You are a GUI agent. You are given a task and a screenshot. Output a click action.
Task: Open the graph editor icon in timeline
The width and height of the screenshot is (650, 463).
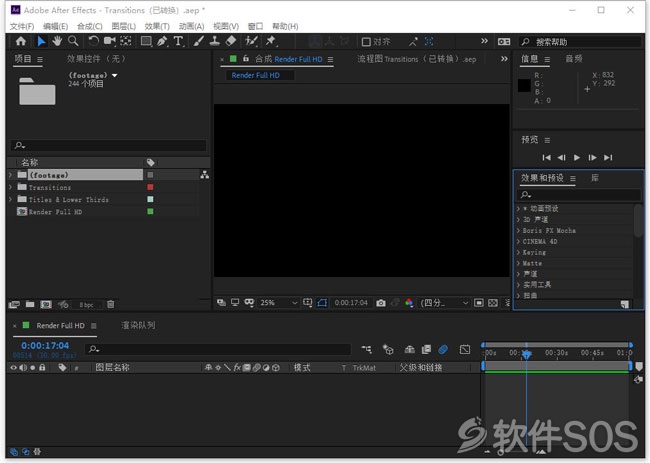(x=465, y=349)
